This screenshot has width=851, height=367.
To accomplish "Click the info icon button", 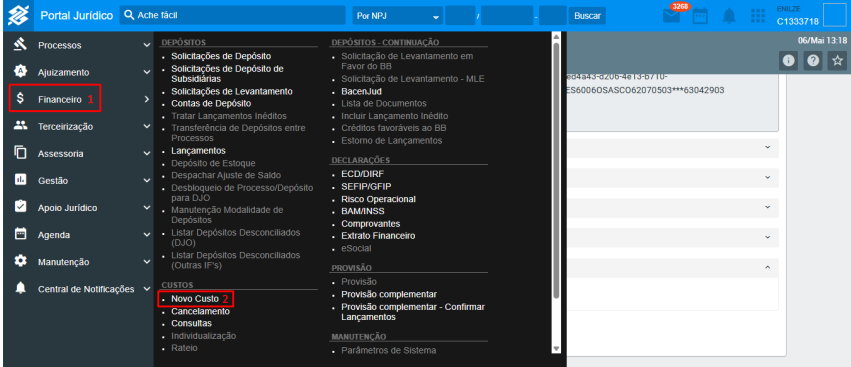I will (x=789, y=61).
